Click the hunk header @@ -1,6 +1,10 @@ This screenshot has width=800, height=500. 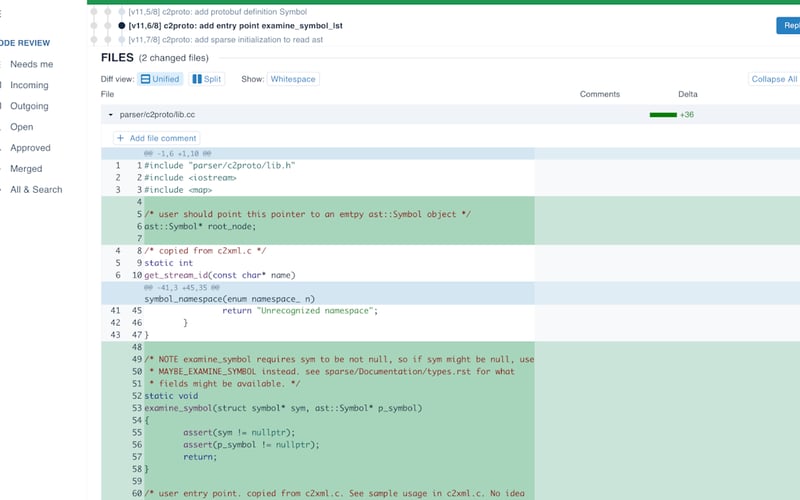(178, 154)
